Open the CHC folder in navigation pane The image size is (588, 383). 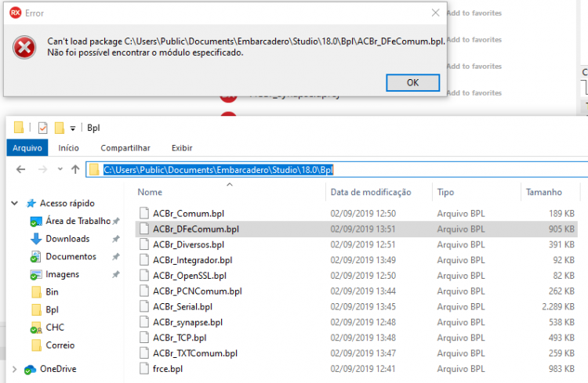[x=55, y=327]
